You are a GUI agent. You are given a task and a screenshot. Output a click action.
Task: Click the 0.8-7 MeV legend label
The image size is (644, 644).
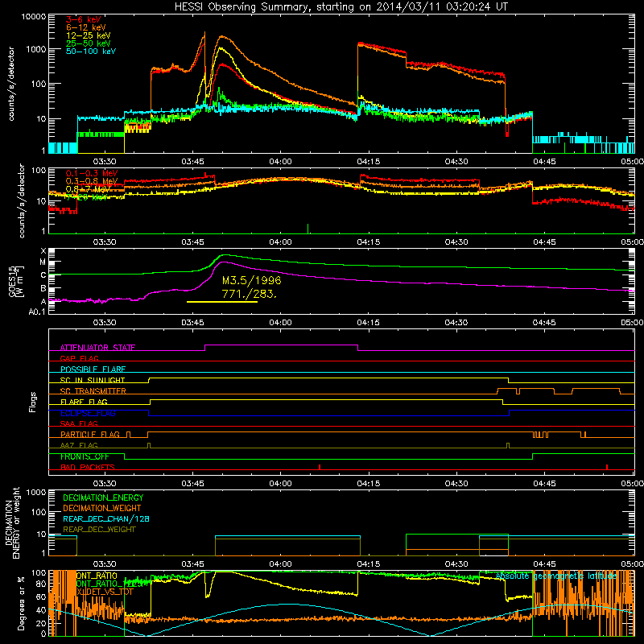coord(88,189)
